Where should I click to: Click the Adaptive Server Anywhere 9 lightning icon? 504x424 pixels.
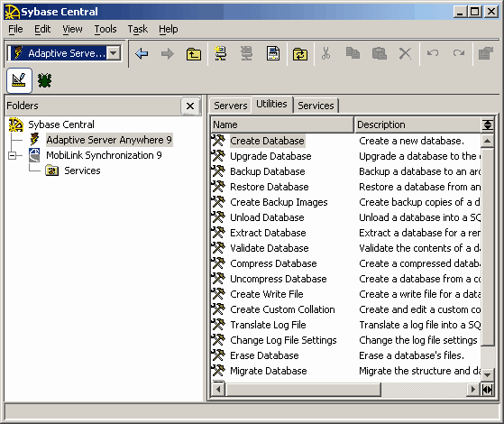[34, 140]
